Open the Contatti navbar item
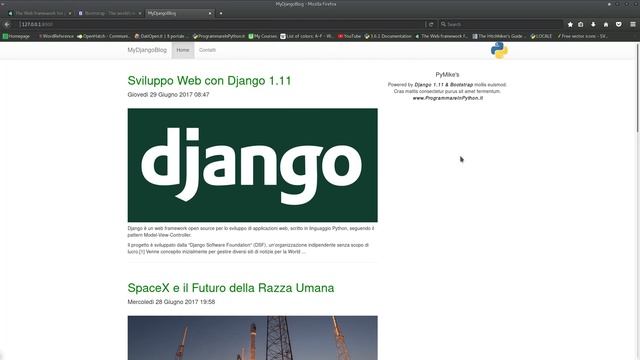This screenshot has height=360, width=640. 207,50
